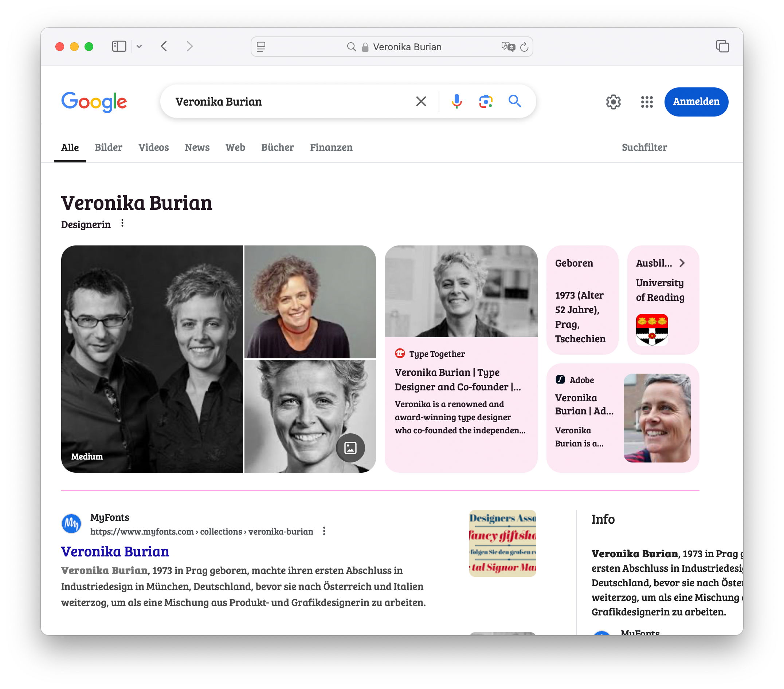Start voice search with the microphone

coord(456,101)
